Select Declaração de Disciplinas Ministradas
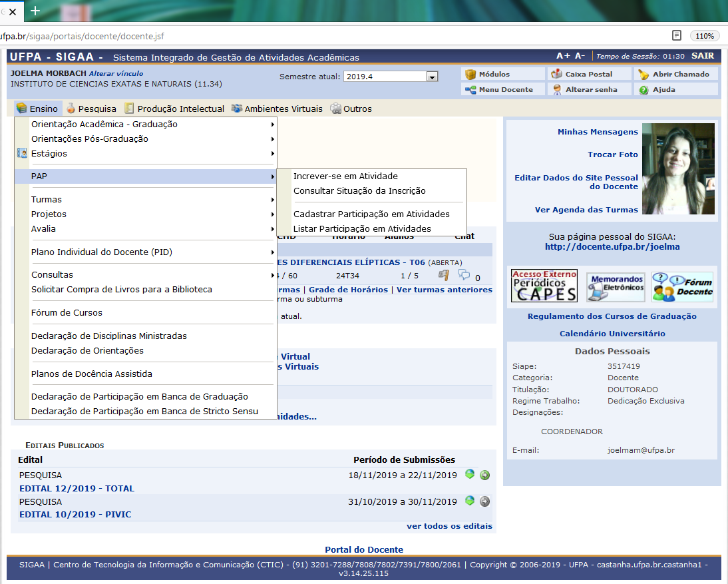Image resolution: width=728 pixels, height=584 pixels. click(x=109, y=336)
